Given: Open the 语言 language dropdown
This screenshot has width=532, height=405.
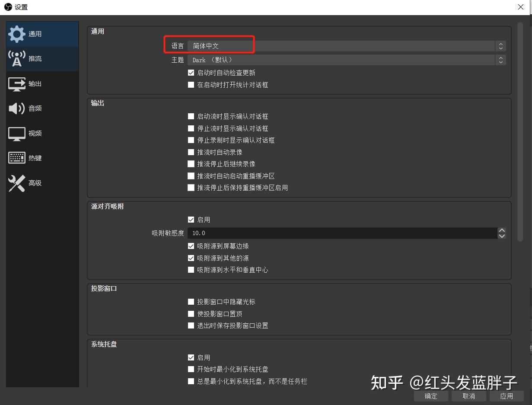Looking at the screenshot, I should 346,46.
